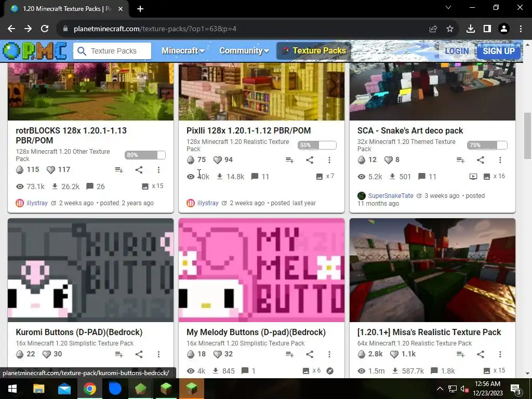This screenshot has width=532, height=399.
Task: Click the 55% progress bar on Pixlli
Action: pos(317,145)
